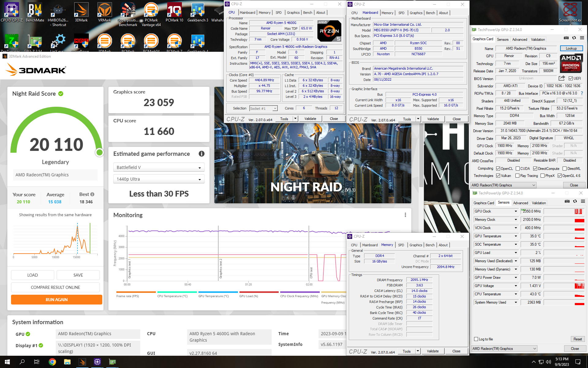The image size is (588, 368).
Task: Open Windows Start menu
Action: point(7,362)
